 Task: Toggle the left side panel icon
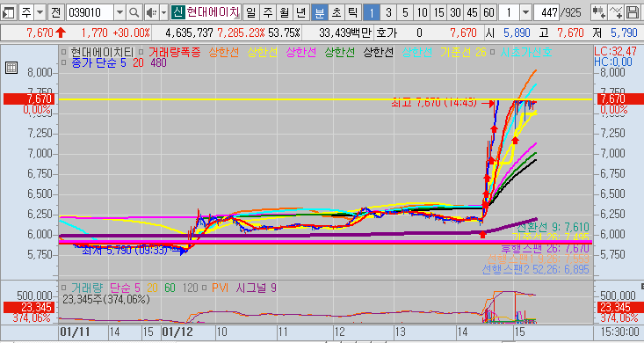[x=8, y=12]
